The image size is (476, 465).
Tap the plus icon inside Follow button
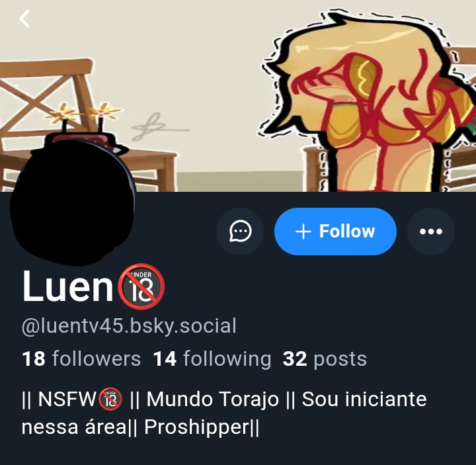click(x=303, y=232)
